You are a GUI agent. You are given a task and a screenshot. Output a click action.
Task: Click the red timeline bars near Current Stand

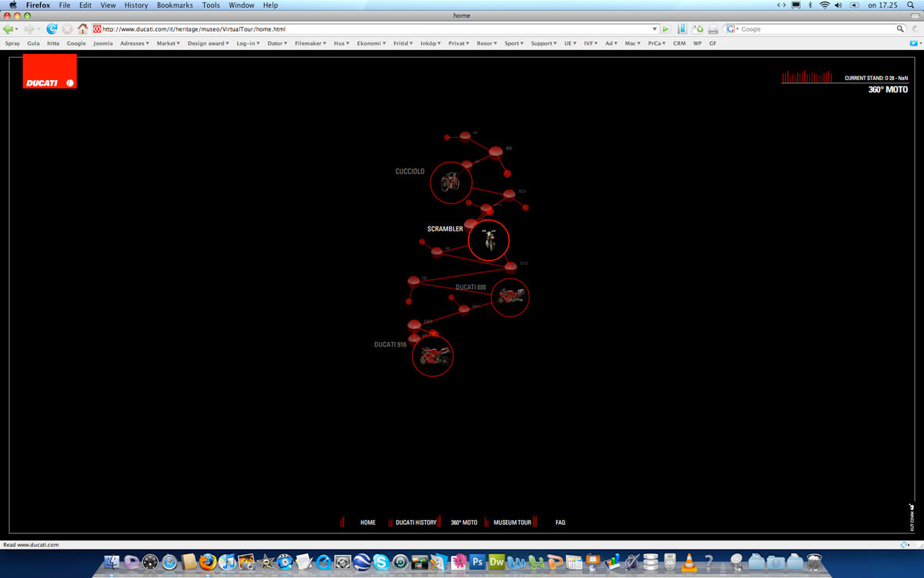pyautogui.click(x=807, y=76)
